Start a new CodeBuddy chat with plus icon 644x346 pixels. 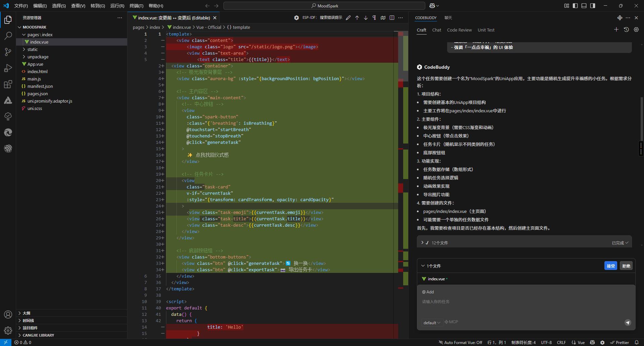pyautogui.click(x=616, y=30)
